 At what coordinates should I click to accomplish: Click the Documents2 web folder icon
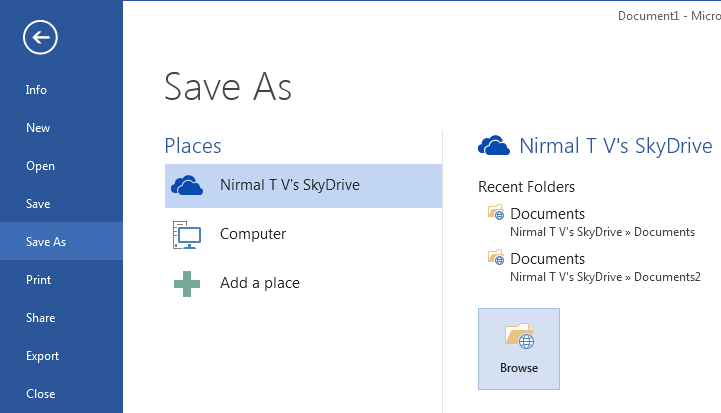click(496, 258)
